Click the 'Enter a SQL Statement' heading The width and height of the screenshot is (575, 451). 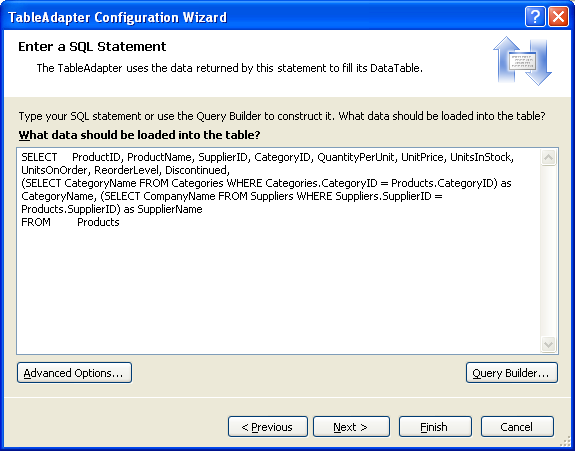pyautogui.click(x=92, y=47)
